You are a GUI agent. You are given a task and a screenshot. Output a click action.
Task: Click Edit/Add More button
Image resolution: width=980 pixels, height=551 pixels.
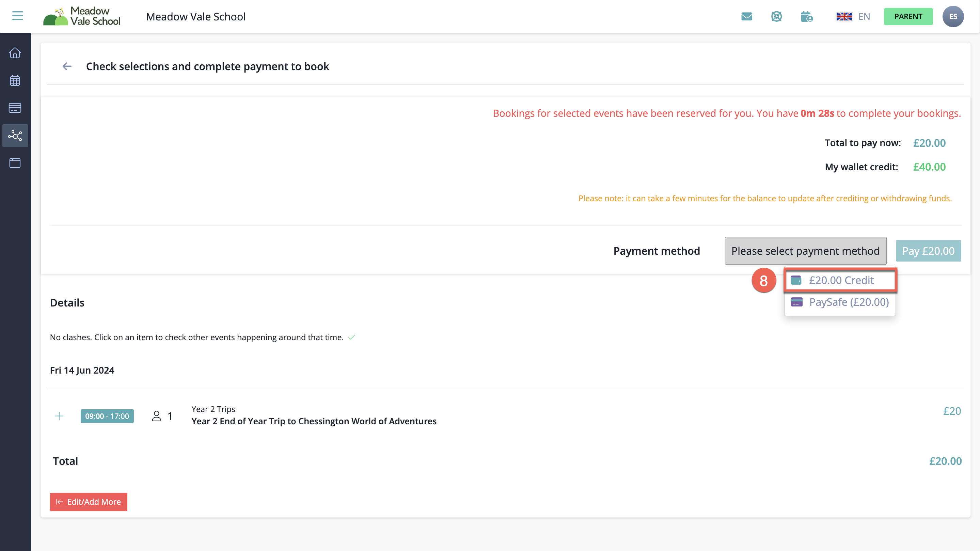point(88,502)
